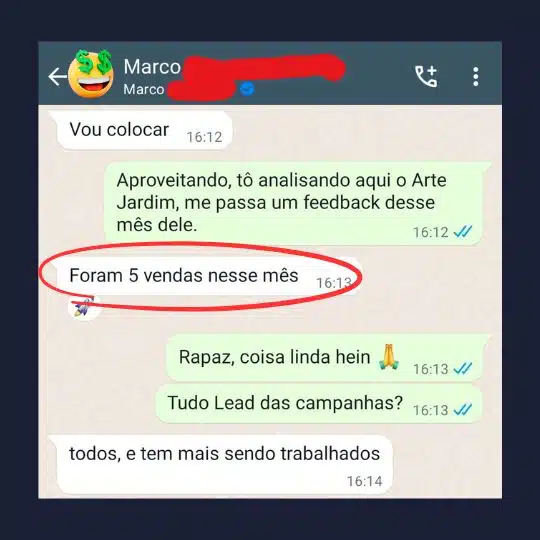Open the money-eyes emoji profile picture
Image resolution: width=540 pixels, height=540 pixels.
tap(91, 73)
